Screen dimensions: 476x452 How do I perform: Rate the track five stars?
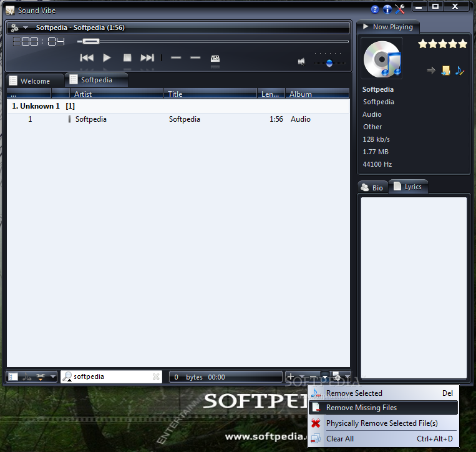[463, 44]
